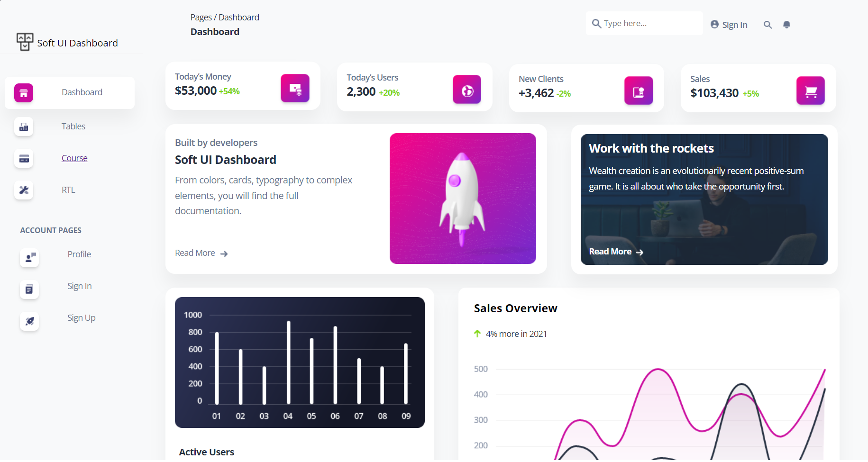Viewport: 868px width, 462px height.
Task: Click the magnifier search icon near Sign In
Action: coord(767,25)
